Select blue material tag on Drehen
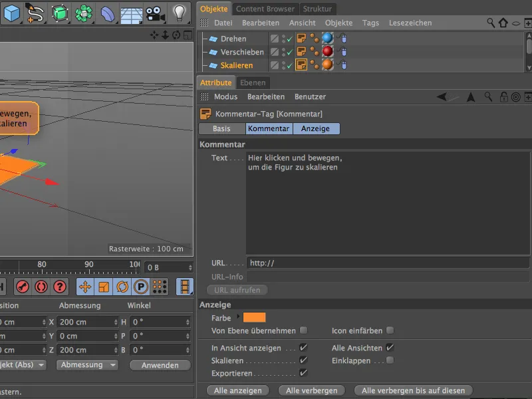Screen dimensions: 532x399 [x=327, y=38]
